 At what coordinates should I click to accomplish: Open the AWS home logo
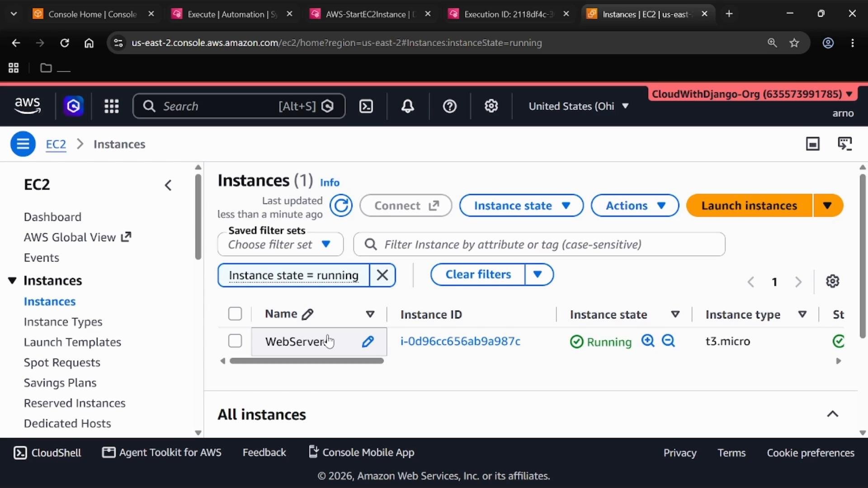(x=27, y=106)
